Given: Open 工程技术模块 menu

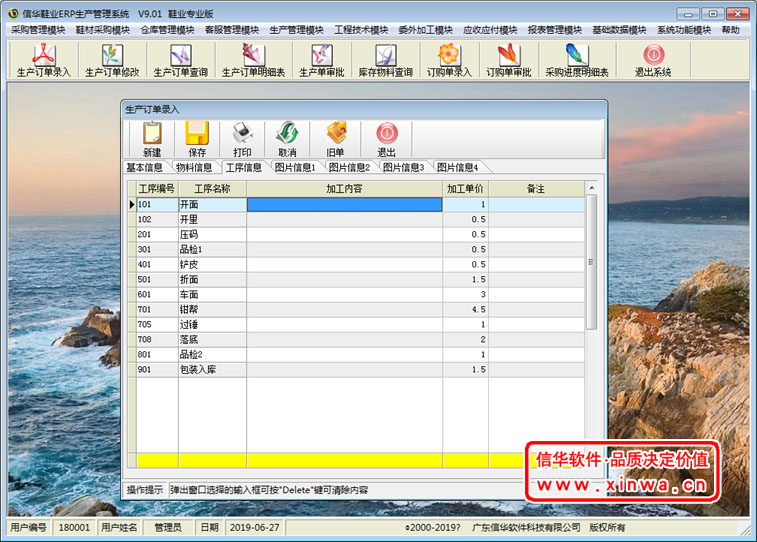Looking at the screenshot, I should (x=361, y=30).
